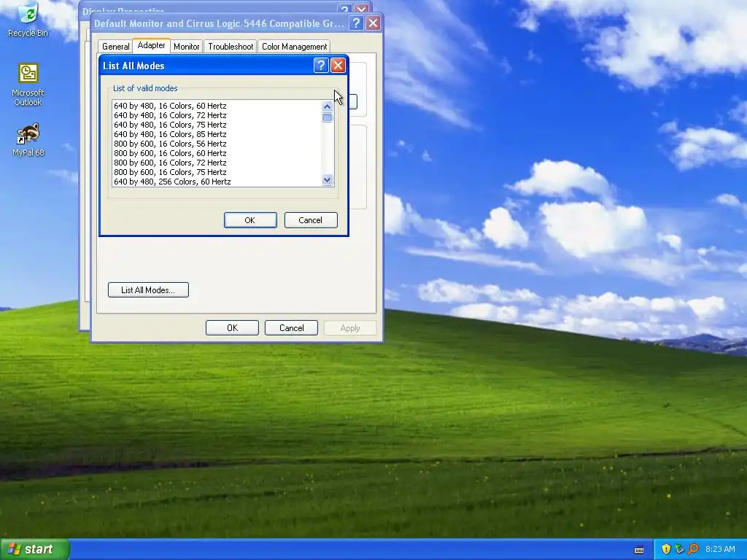Open the Start menu
Viewport: 747px width, 560px height.
pyautogui.click(x=35, y=549)
